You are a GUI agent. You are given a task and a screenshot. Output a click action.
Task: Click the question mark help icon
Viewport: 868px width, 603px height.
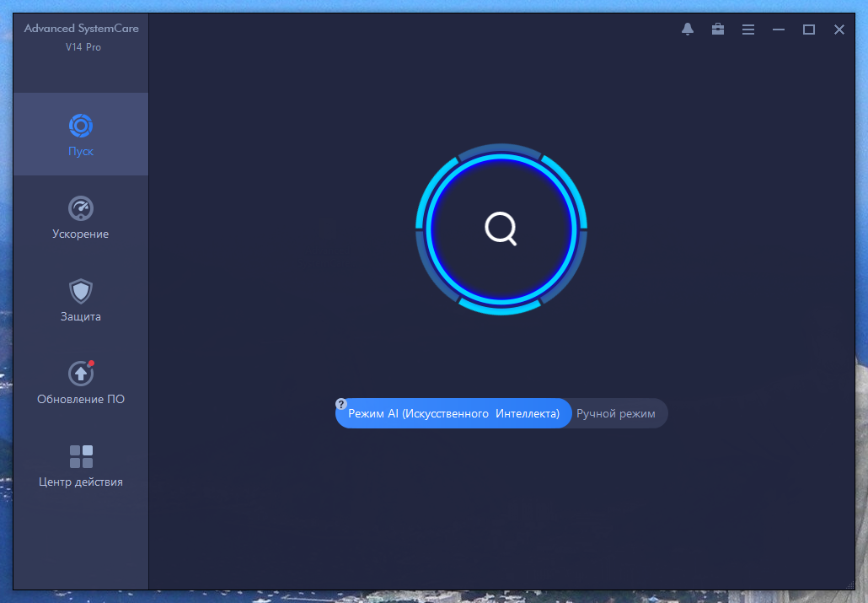click(x=341, y=404)
